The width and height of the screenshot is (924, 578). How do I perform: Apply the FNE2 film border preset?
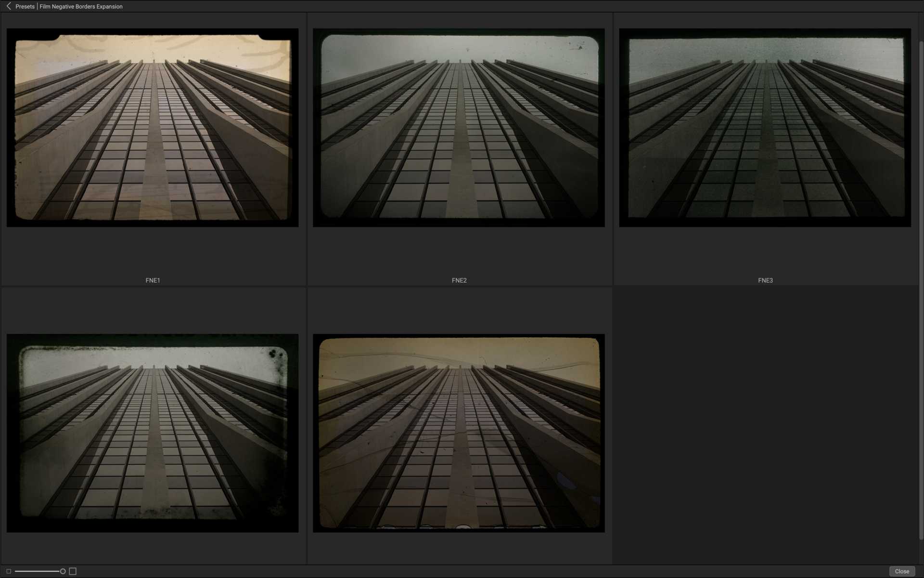point(459,128)
